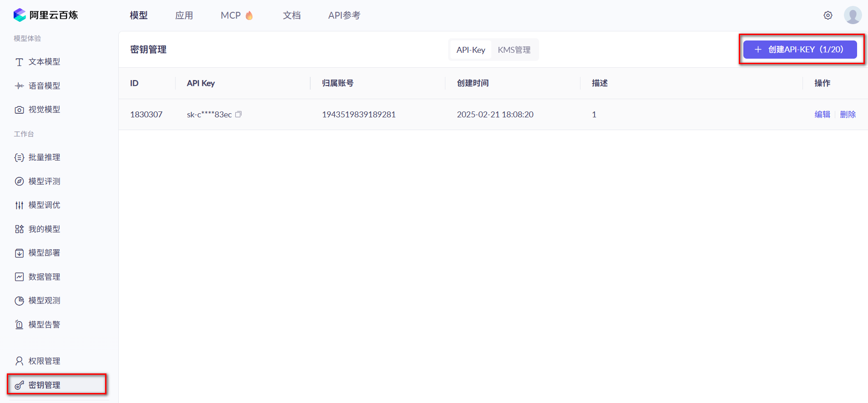The width and height of the screenshot is (868, 403).
Task: Open the API参考 navigation item
Action: 344,15
